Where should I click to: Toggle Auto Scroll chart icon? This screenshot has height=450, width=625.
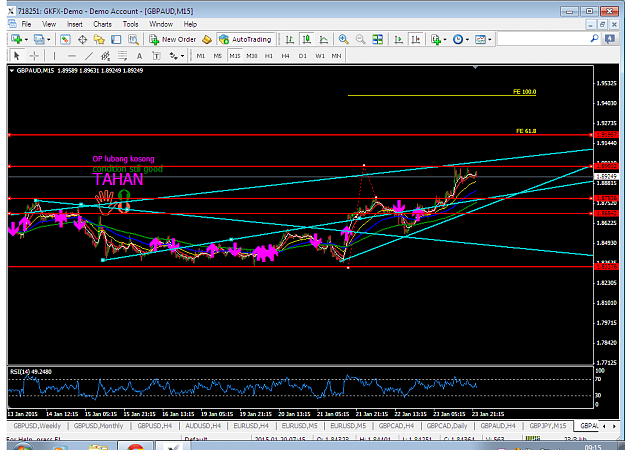[398, 39]
